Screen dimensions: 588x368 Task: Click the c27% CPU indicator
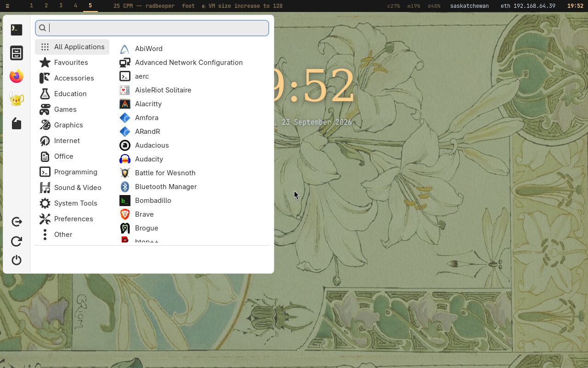pos(394,6)
